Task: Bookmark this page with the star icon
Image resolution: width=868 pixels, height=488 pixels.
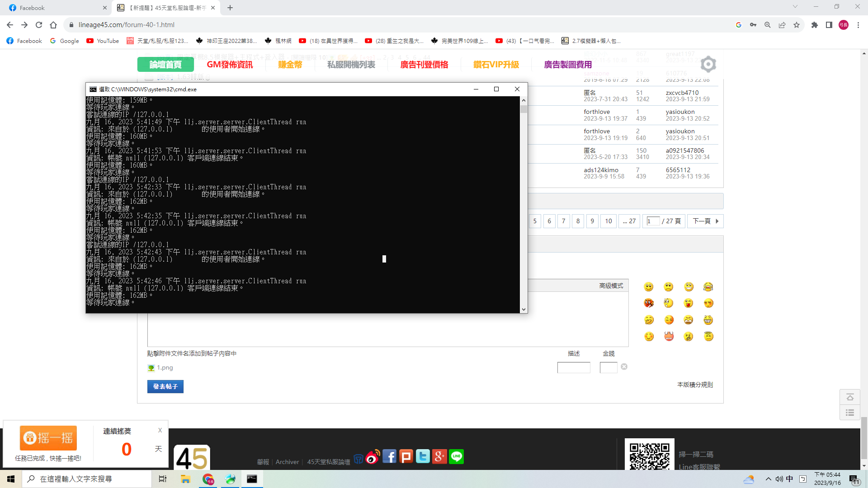Action: click(x=797, y=25)
